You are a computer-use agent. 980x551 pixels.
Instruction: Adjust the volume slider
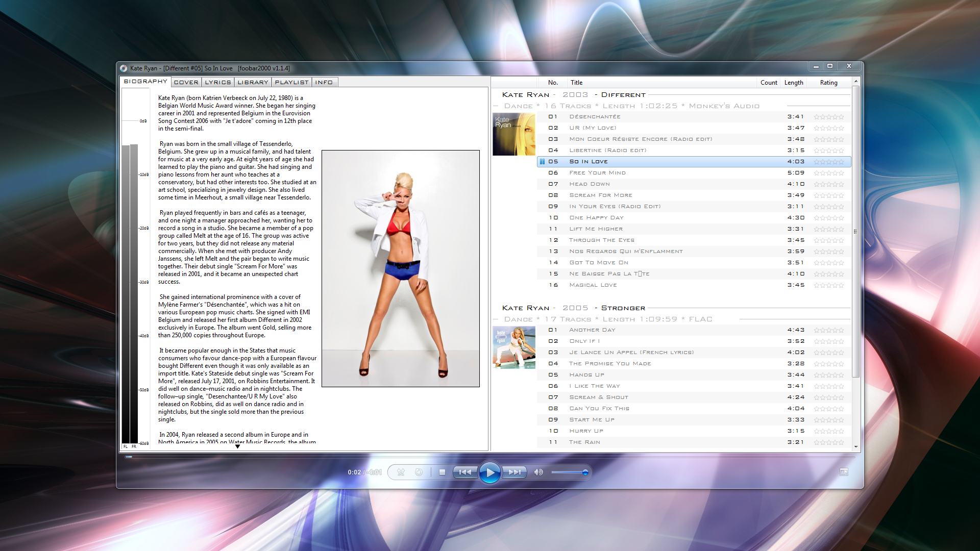[x=570, y=472]
